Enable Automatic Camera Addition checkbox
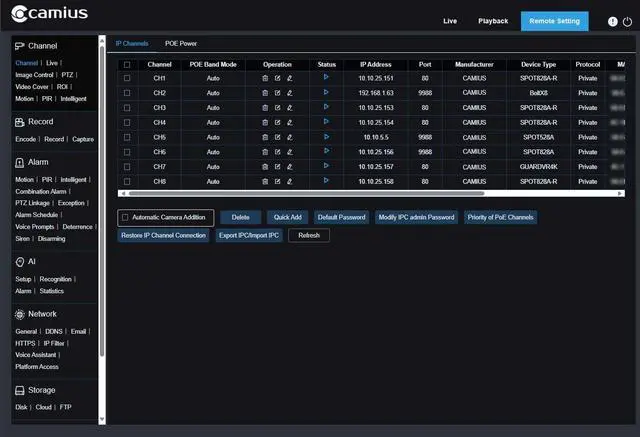The height and width of the screenshot is (437, 640). (125, 217)
